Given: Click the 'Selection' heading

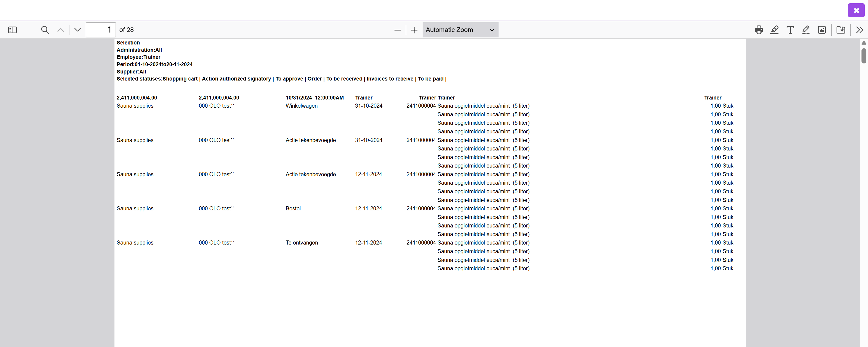Looking at the screenshot, I should (x=128, y=43).
